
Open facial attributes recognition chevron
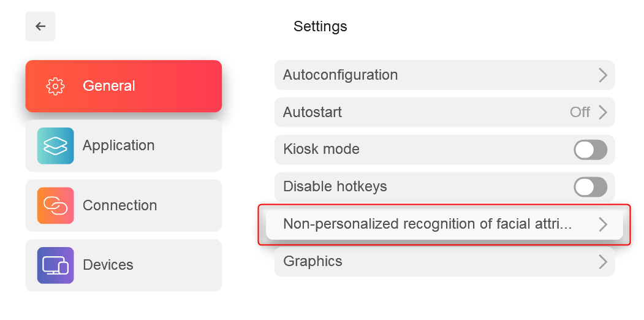(x=602, y=224)
